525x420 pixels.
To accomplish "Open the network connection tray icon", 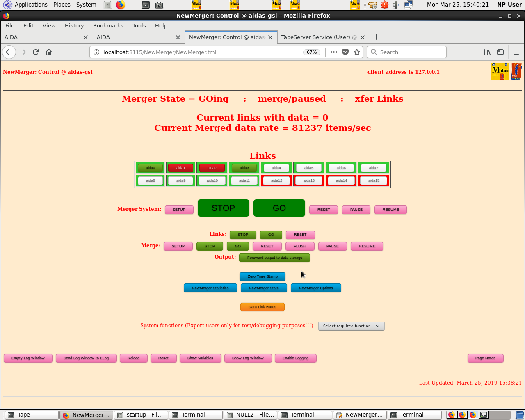I will (x=409, y=5).
